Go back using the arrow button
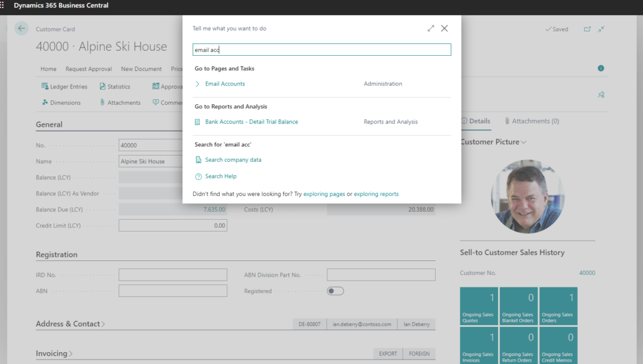The height and width of the screenshot is (364, 643). coord(21,28)
